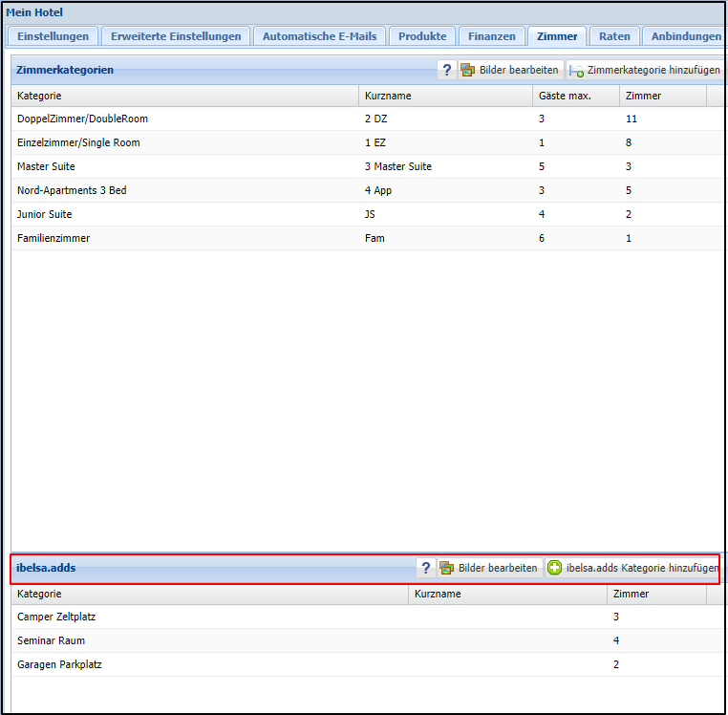Open the Finanzen tab
Viewport: 728px width, 715px height.
coord(491,36)
